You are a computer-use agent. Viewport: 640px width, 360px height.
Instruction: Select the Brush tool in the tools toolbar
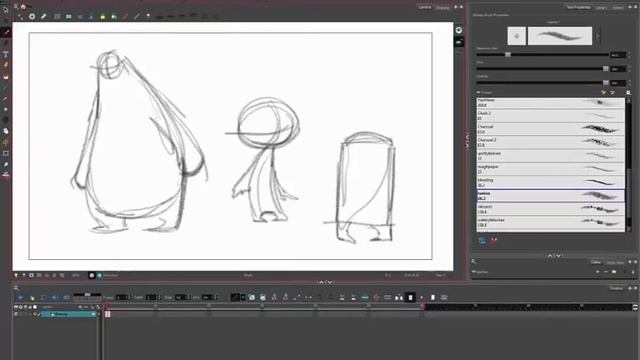[x=6, y=32]
